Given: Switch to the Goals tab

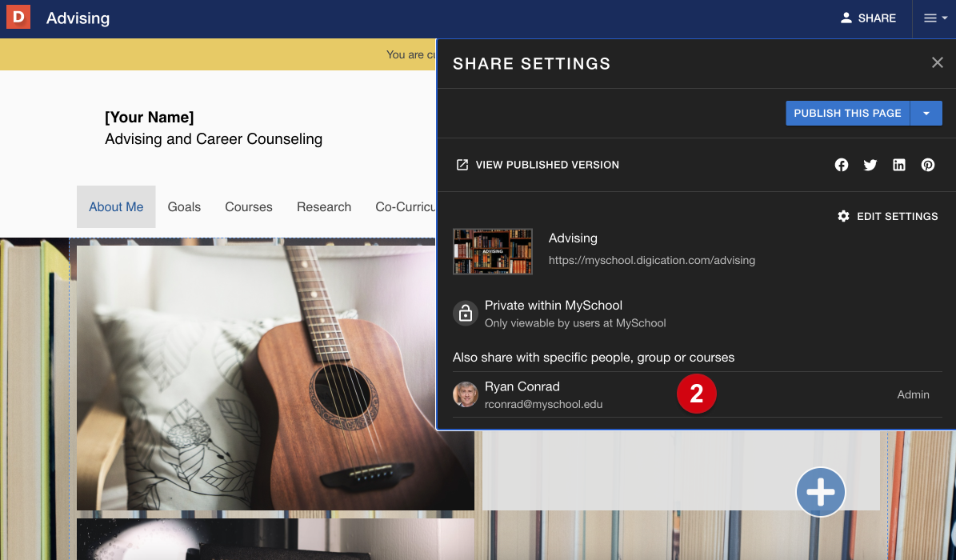Looking at the screenshot, I should pos(184,206).
